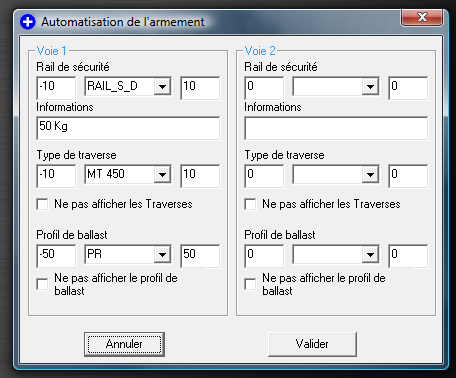Click the blue plus icon in title bar
456x378 pixels.
(x=27, y=22)
